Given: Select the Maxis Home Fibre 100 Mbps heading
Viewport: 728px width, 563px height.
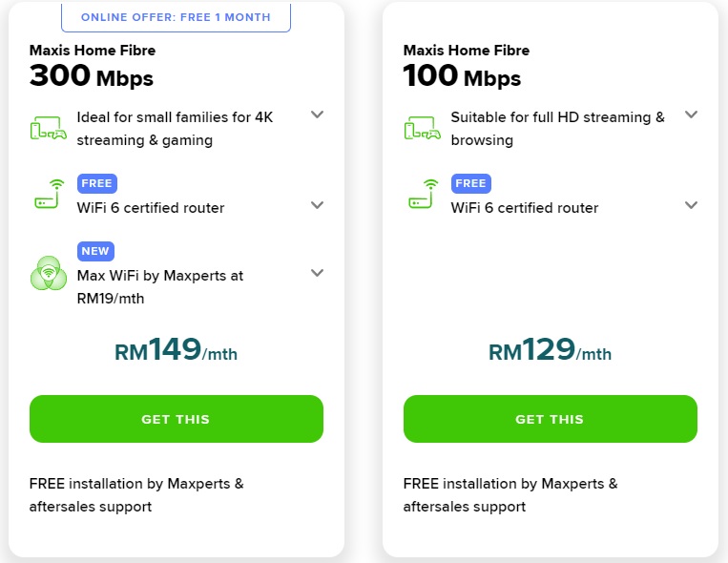Looking at the screenshot, I should (467, 66).
